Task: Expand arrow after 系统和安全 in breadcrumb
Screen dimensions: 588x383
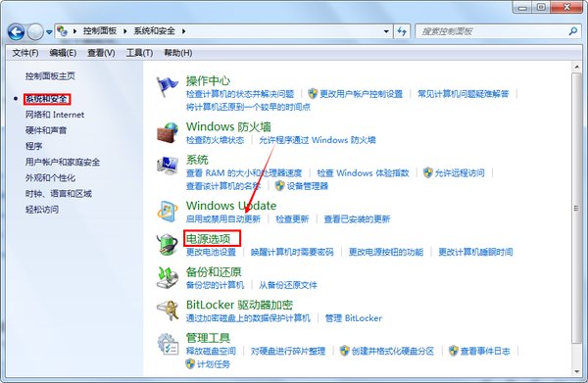Action: coord(184,31)
